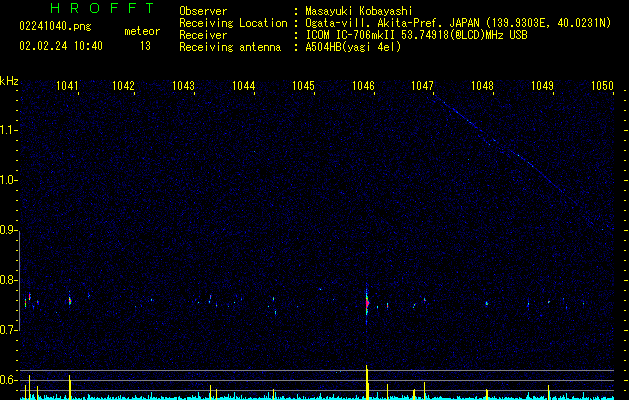629x400 pixels.
Task: Click the yellow power spike at 1041
Action: tap(70, 387)
